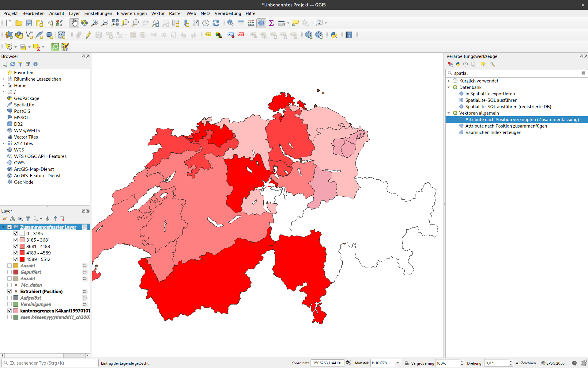
Task: Collapse the Datenbank tool group
Action: tap(449, 87)
